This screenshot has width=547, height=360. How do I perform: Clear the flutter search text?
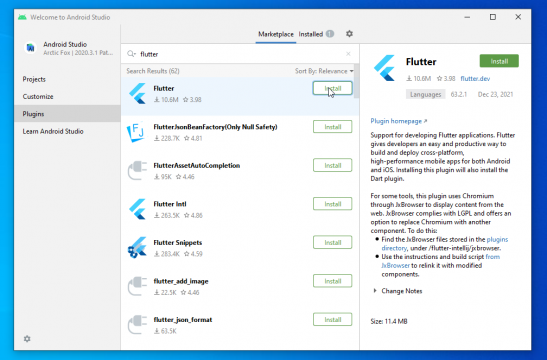click(x=348, y=54)
